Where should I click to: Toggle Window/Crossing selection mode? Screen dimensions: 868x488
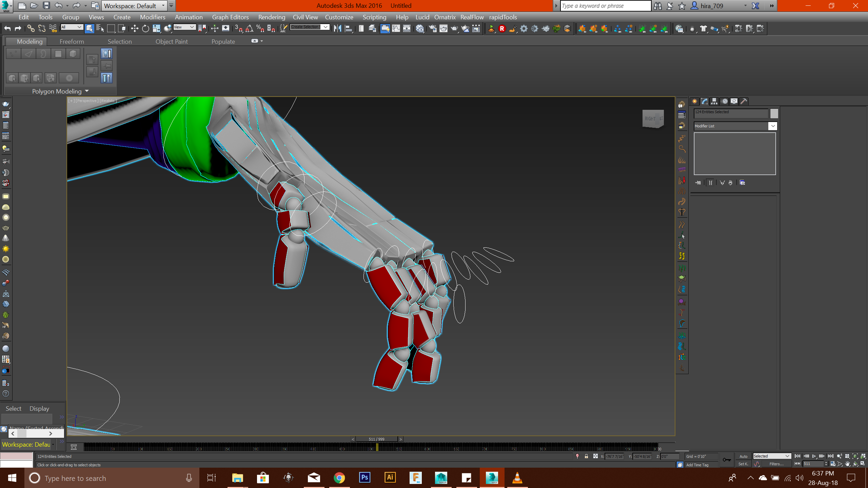pyautogui.click(x=122, y=29)
